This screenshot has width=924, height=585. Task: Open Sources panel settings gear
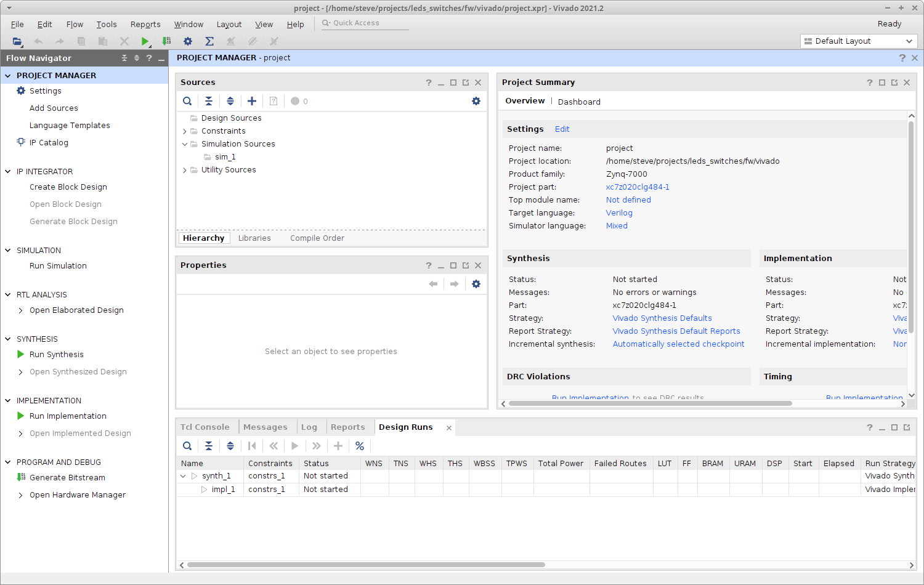point(476,101)
